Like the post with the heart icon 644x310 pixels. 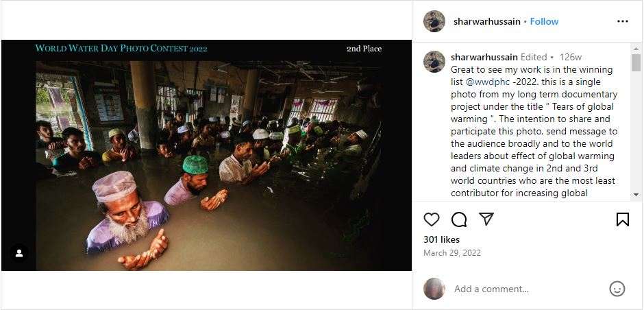432,219
